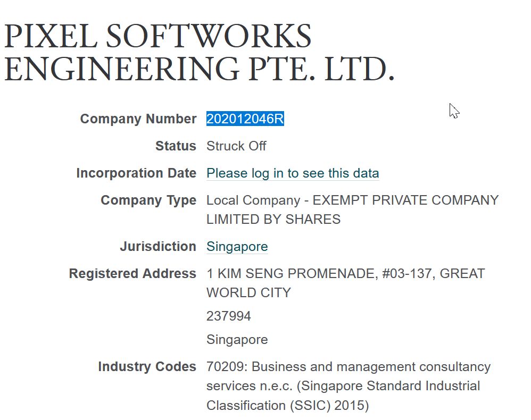
Task: Click the postal code 237994
Action: coord(229,316)
